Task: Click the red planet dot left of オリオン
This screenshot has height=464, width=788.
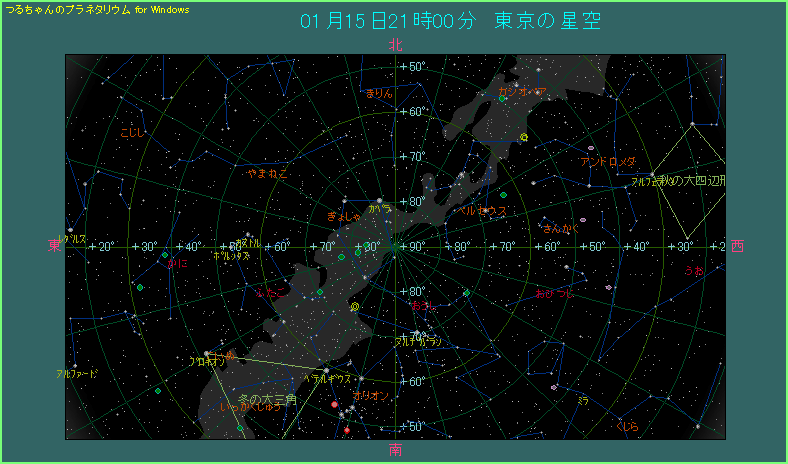Action: click(x=334, y=404)
